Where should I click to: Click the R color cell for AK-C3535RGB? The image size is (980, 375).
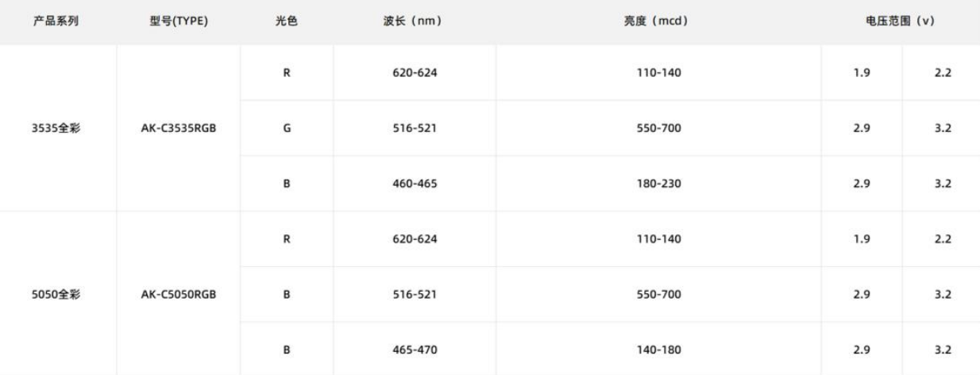[285, 73]
